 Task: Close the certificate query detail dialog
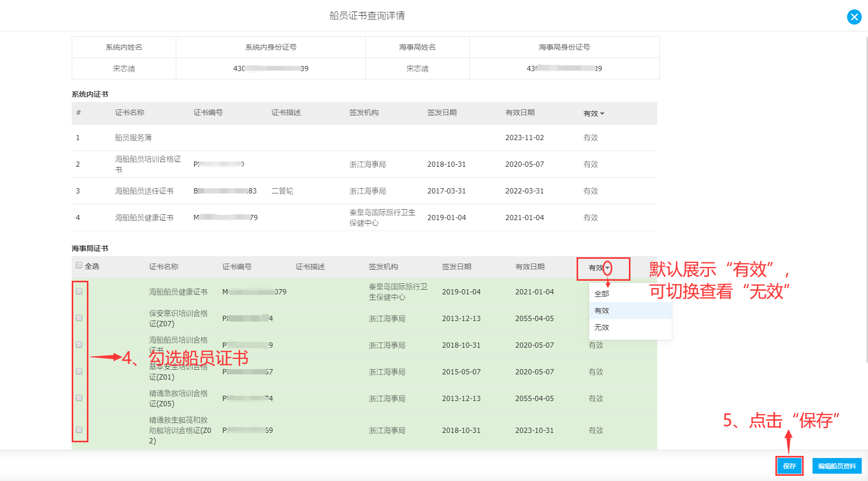[854, 17]
